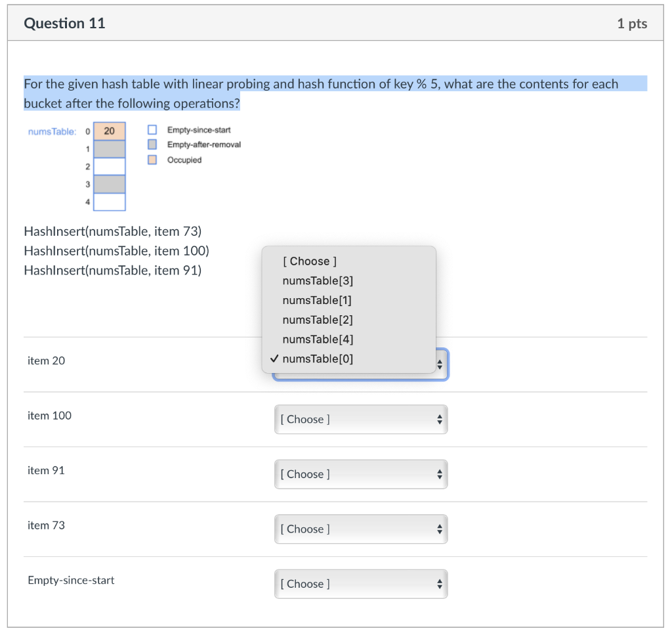The height and width of the screenshot is (637, 672).
Task: Click the stepper arrows on item 100 dropdown
Action: (x=440, y=419)
